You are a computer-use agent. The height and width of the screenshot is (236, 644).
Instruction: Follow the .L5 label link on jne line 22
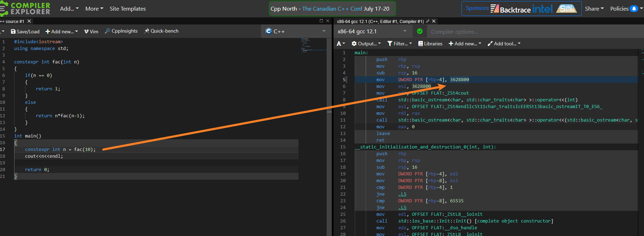402,194
